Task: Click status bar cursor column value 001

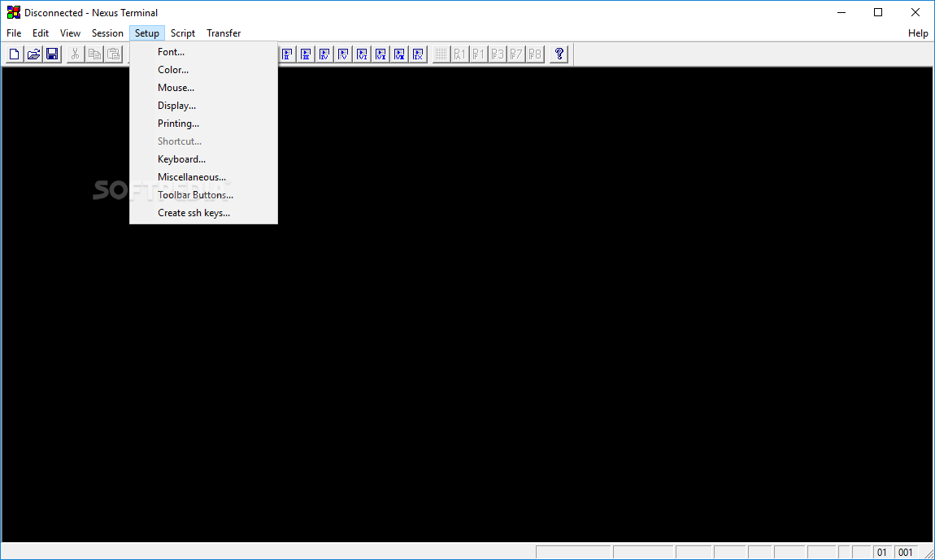Action: 905,552
